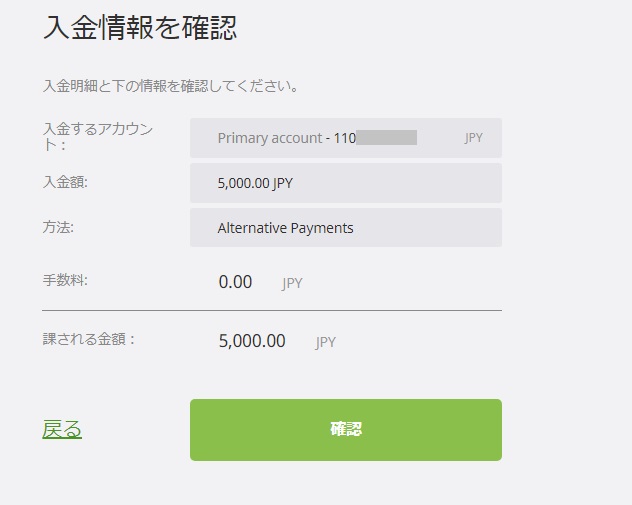Click the greyed-out masked account number

click(386, 138)
